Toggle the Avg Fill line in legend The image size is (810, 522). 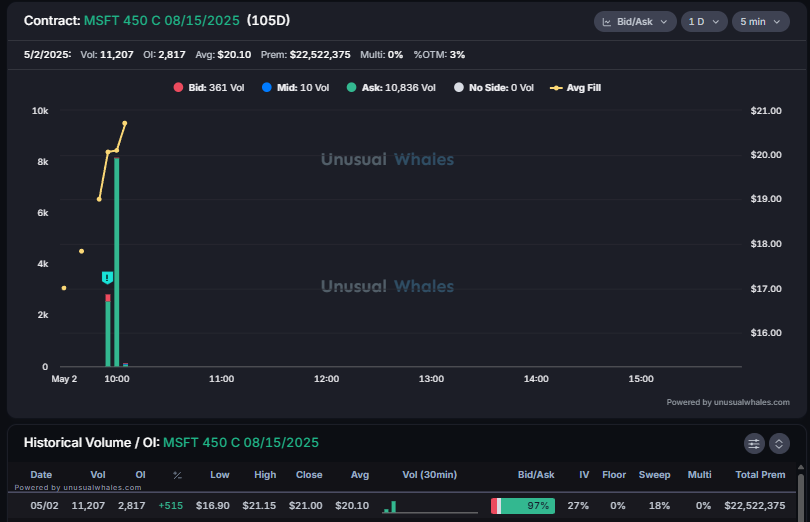coord(575,88)
